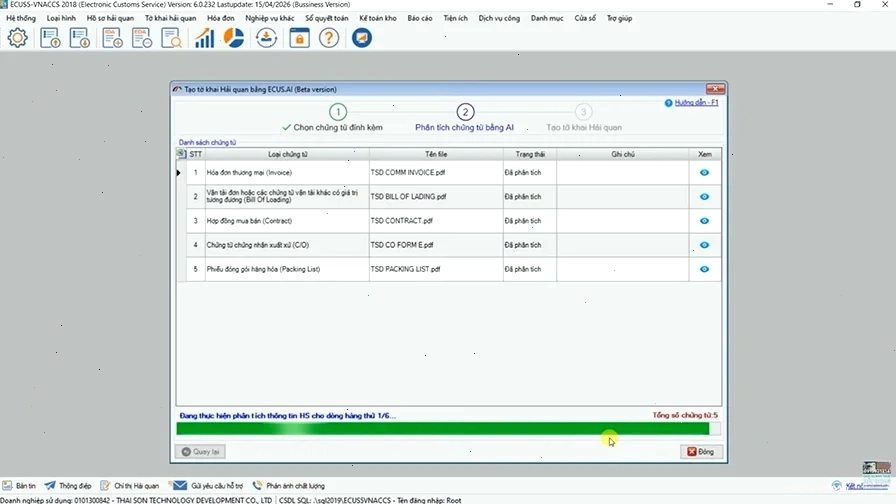Click the padlock window icon
896x504 pixels.
tap(299, 38)
